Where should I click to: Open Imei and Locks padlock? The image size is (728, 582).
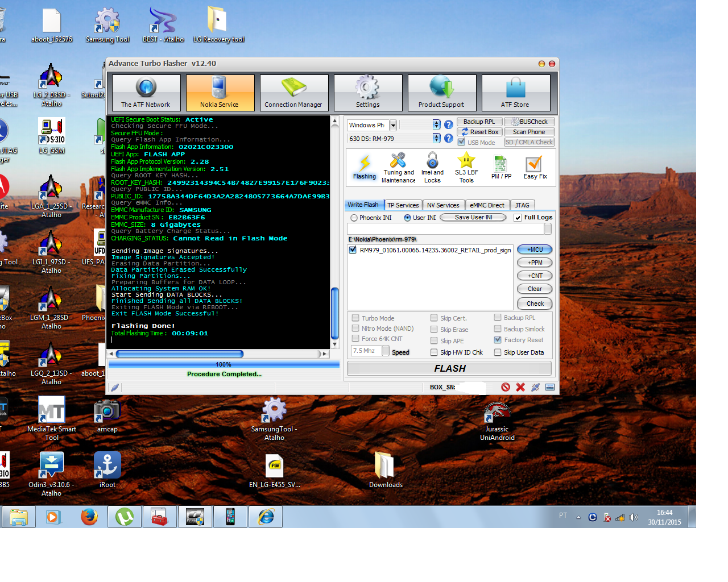pos(432,167)
